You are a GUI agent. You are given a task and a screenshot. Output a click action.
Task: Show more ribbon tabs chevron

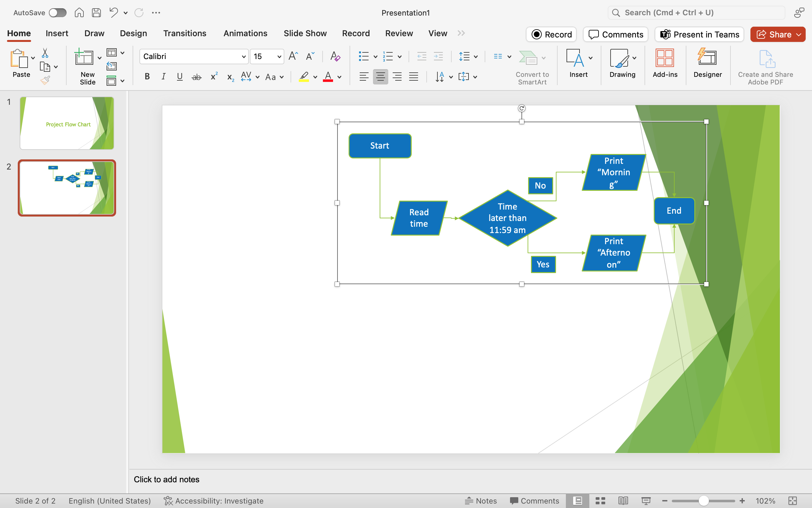[462, 33]
